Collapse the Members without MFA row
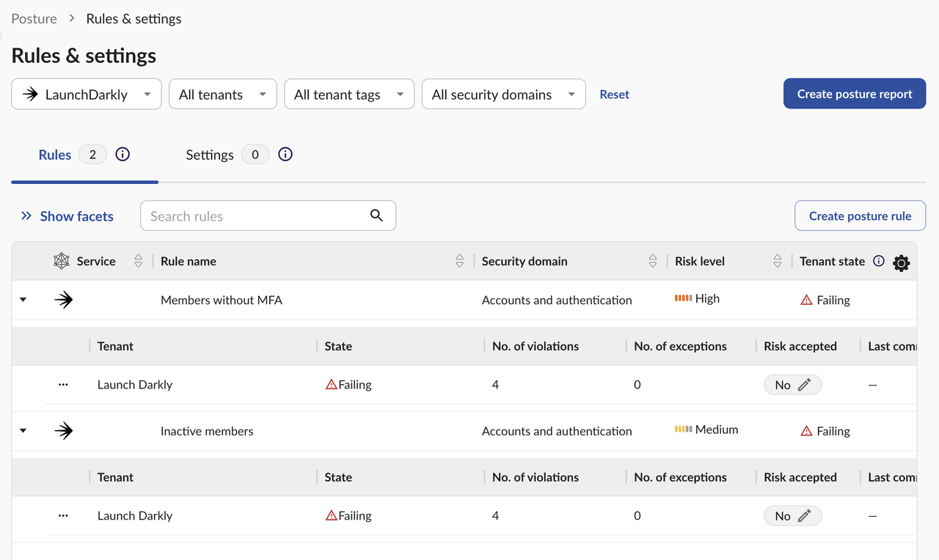 23,300
